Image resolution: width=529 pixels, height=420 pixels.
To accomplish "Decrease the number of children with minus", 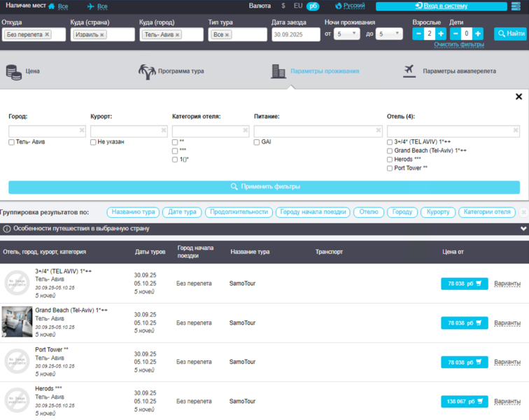I will tap(456, 34).
